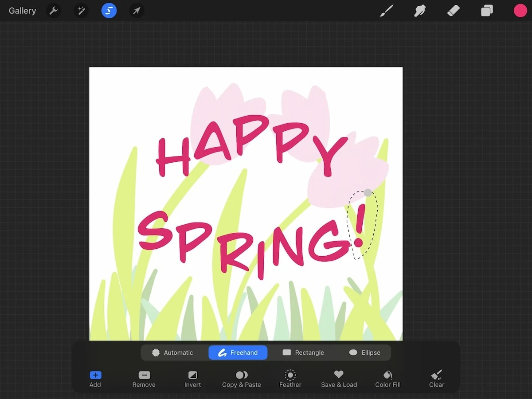Activate the Transform arrow tool
Screen dimensions: 532x399
click(137, 11)
